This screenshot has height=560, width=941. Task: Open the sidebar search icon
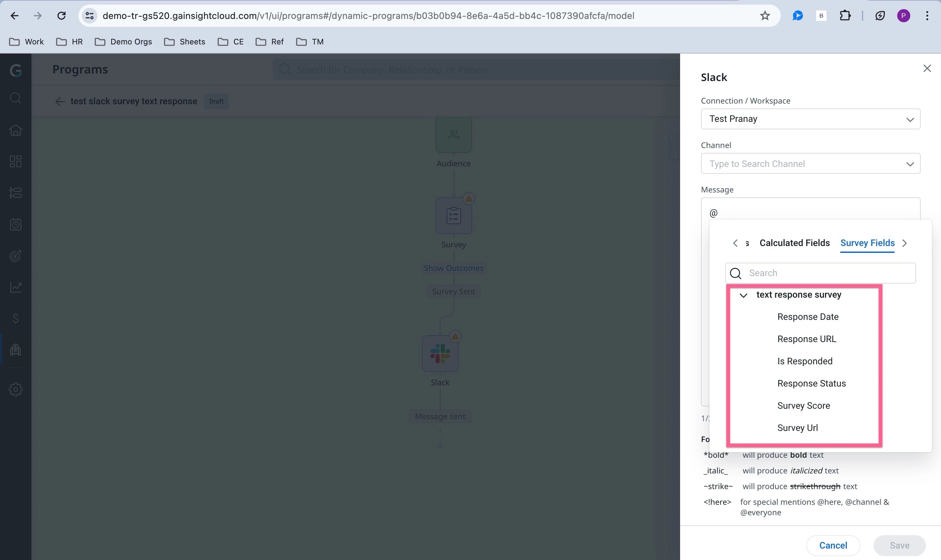tap(15, 98)
